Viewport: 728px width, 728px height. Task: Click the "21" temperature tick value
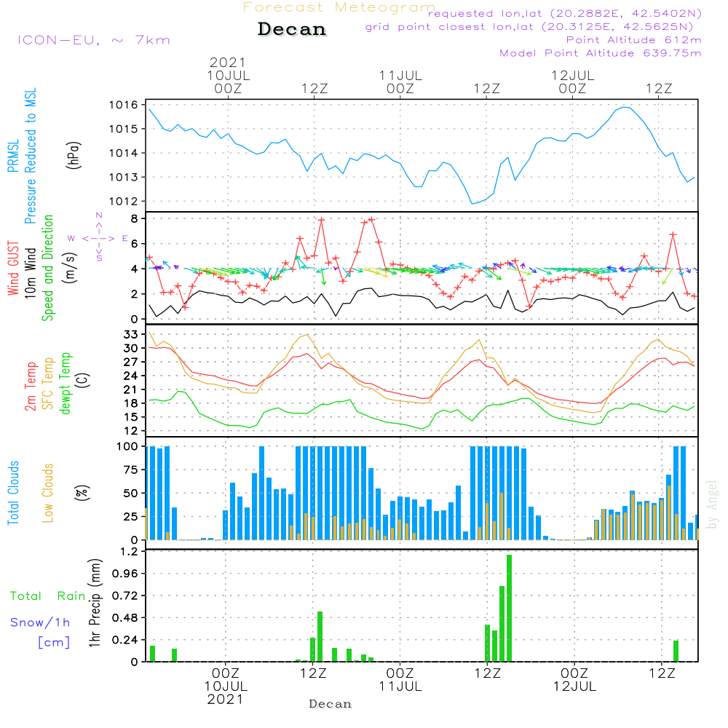(131, 389)
